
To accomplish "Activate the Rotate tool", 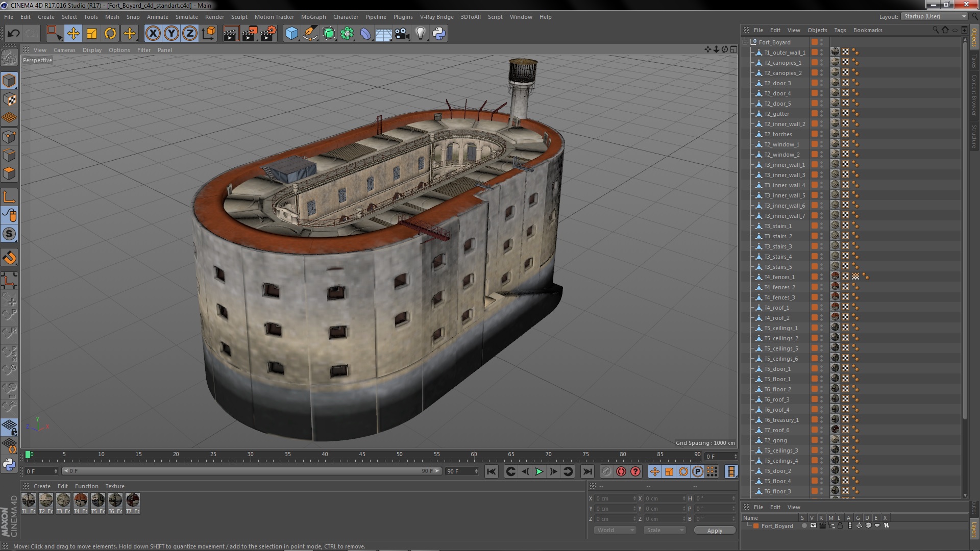I will pyautogui.click(x=110, y=34).
